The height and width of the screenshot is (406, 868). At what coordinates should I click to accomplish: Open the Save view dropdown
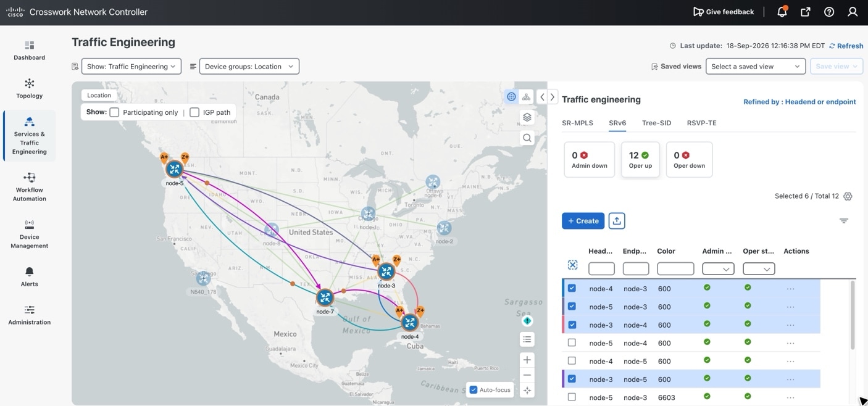click(x=837, y=67)
